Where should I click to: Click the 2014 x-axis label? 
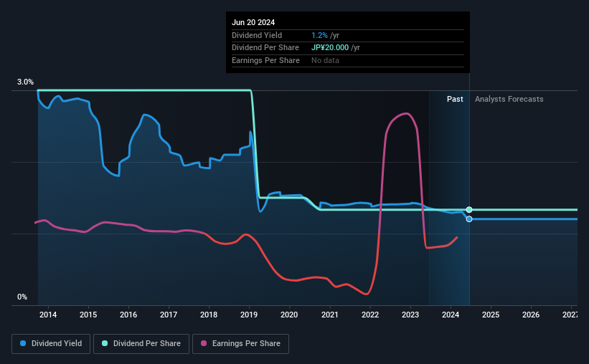pyautogui.click(x=48, y=315)
